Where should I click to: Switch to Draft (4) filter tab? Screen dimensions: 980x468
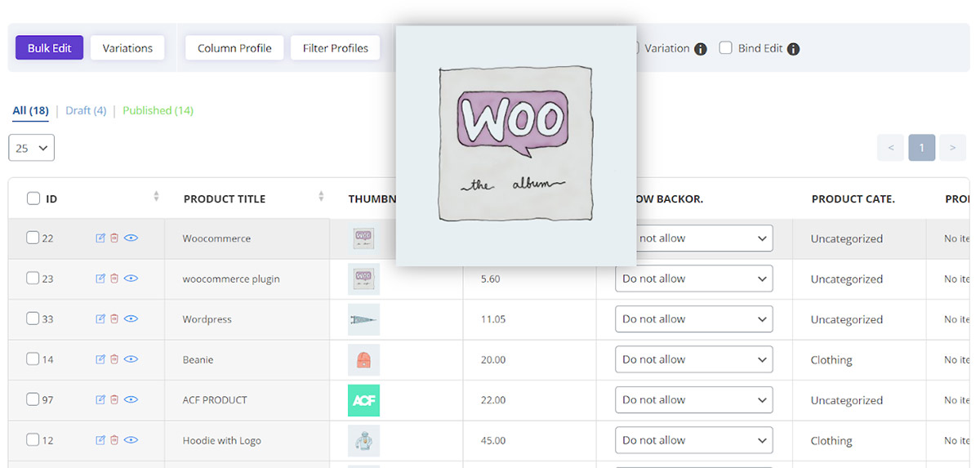point(86,110)
